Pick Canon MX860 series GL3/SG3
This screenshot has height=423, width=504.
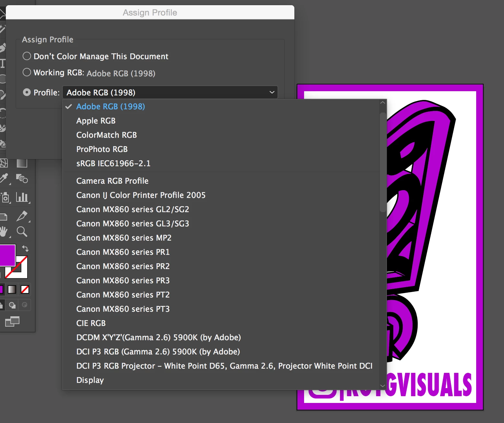[x=221, y=223]
